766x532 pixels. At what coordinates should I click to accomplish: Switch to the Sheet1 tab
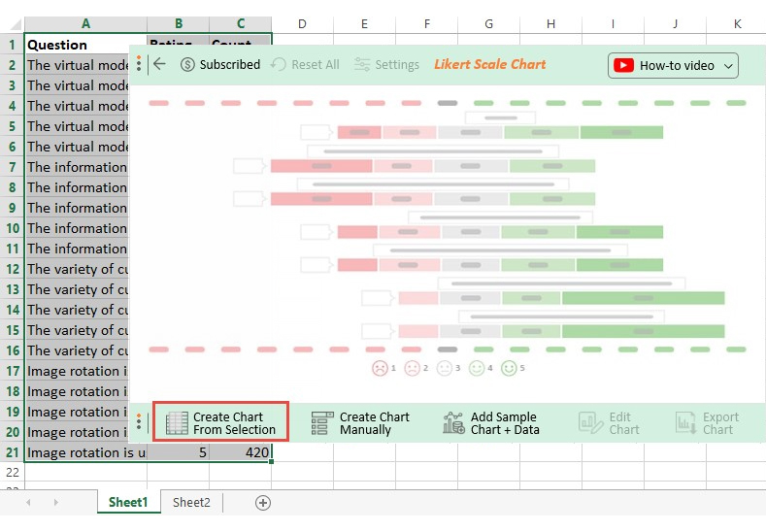[128, 502]
